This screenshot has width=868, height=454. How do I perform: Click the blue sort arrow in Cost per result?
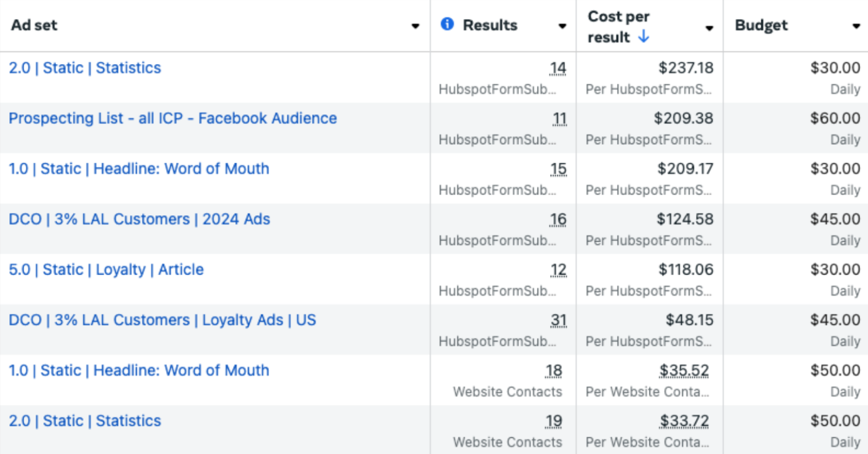click(x=644, y=37)
